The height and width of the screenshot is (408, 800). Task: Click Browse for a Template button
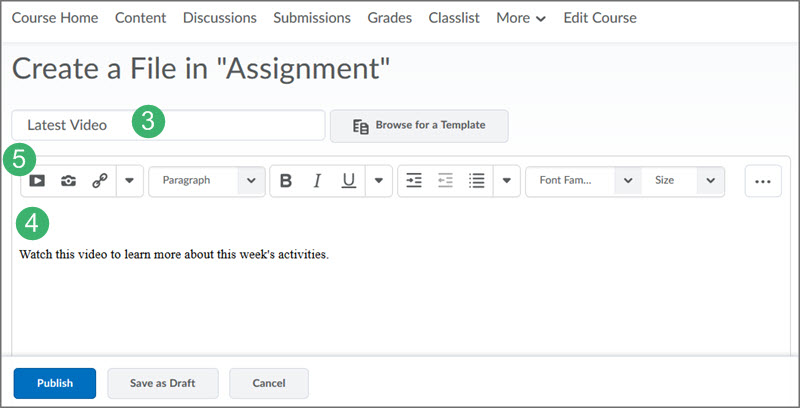point(419,125)
